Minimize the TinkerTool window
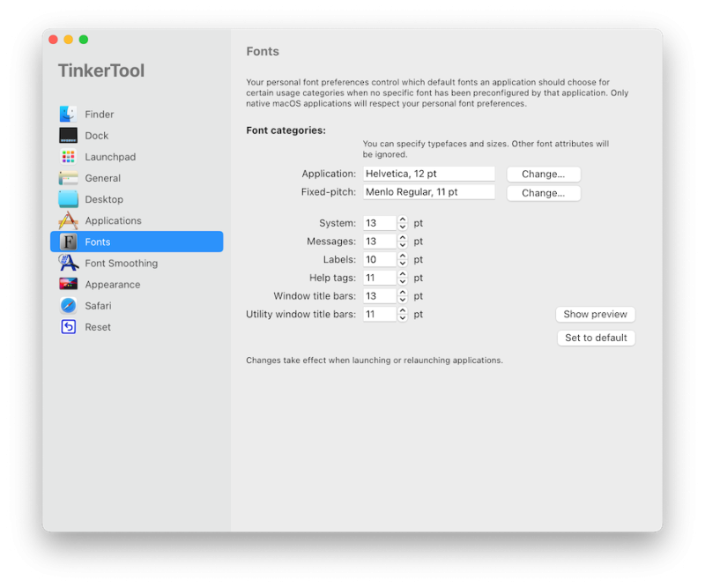This screenshot has height=588, width=705. pos(69,40)
